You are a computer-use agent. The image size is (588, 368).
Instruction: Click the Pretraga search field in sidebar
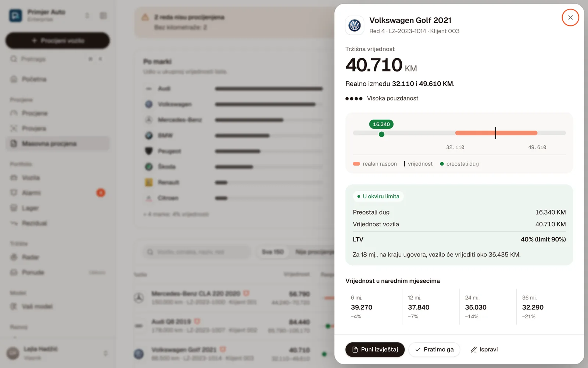pyautogui.click(x=58, y=59)
